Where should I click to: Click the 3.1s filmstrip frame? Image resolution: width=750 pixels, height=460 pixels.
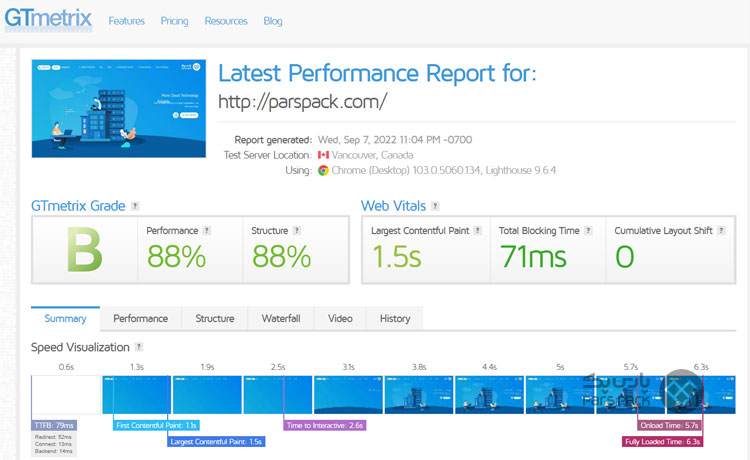(348, 394)
